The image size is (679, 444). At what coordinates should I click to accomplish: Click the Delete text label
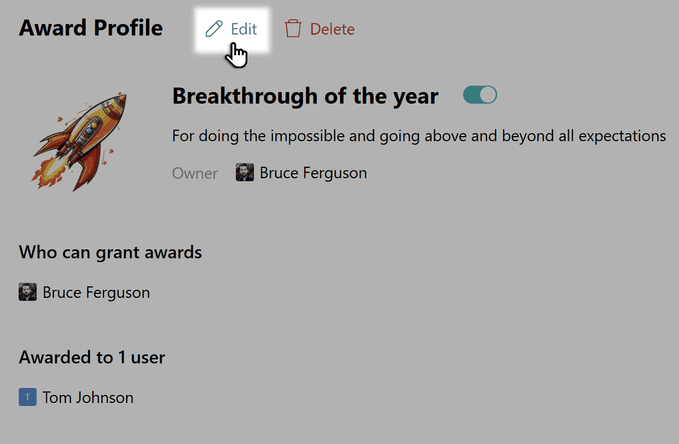tap(332, 29)
